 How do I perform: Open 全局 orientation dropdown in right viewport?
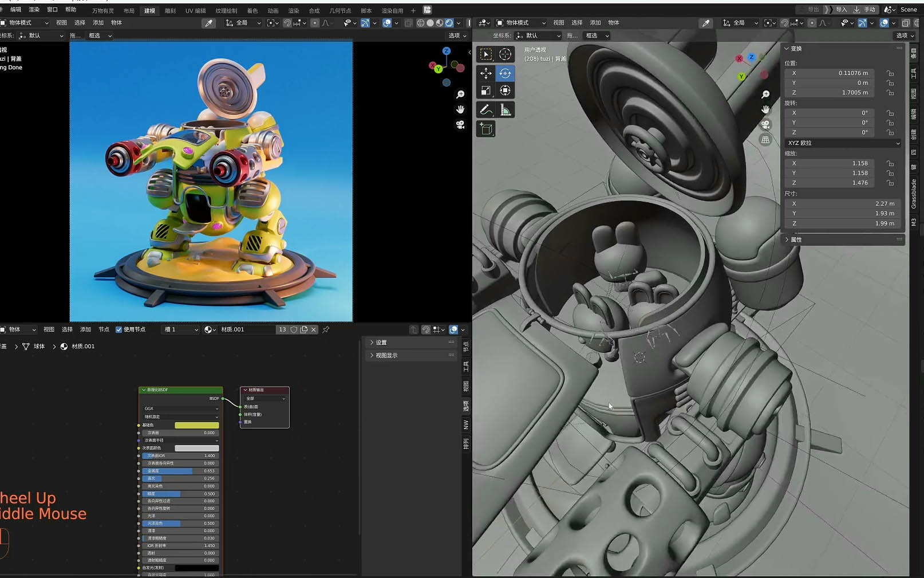pyautogui.click(x=740, y=23)
